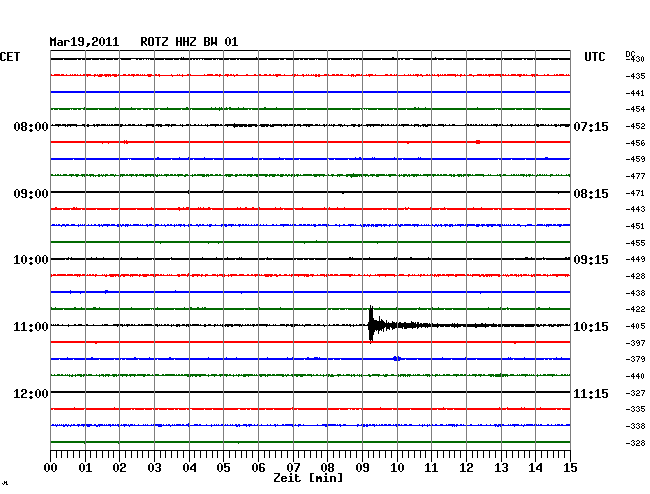Click the 09:15 UTC time label

591,260
